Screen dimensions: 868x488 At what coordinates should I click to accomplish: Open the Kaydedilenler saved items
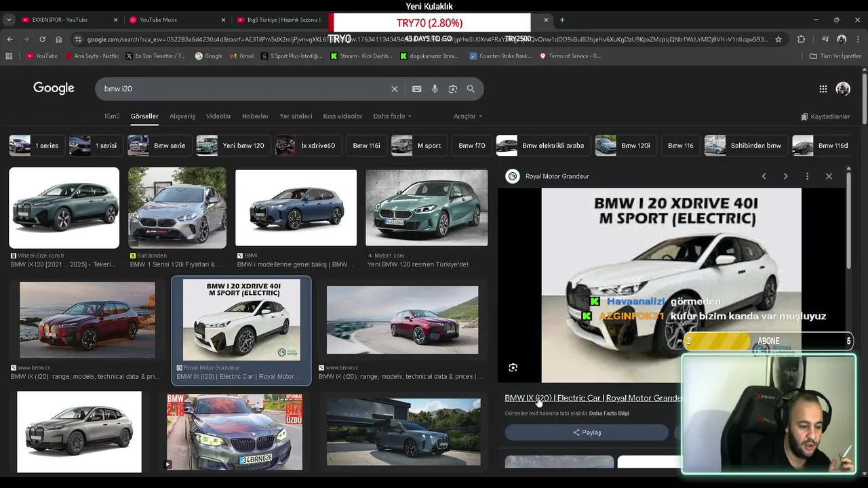coord(825,117)
